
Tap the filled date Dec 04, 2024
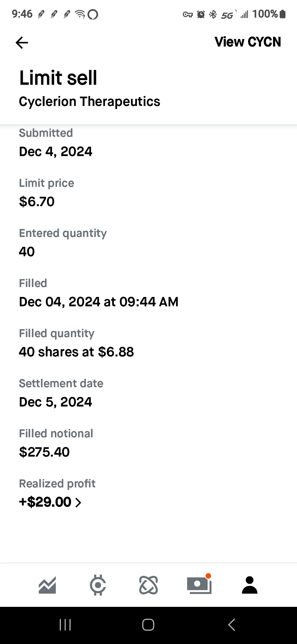click(98, 302)
